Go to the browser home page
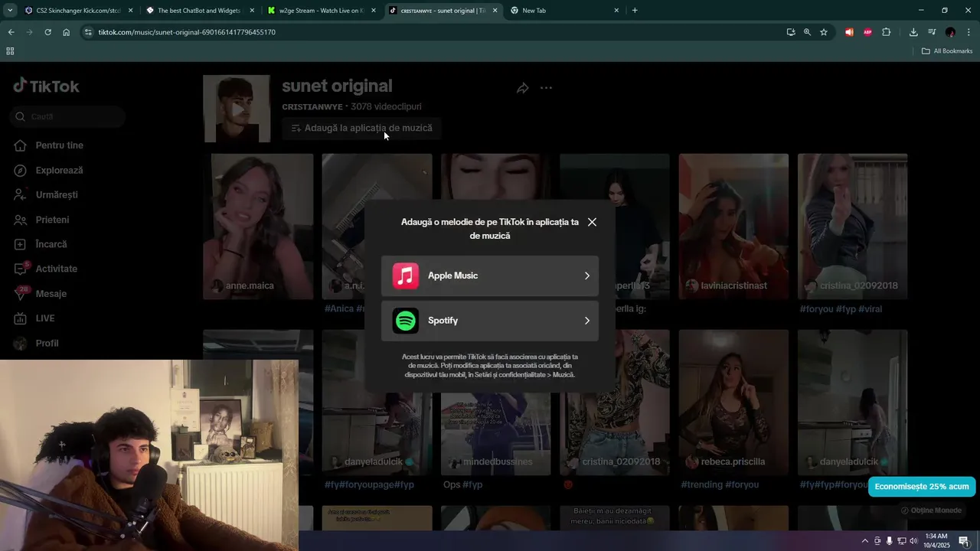The height and width of the screenshot is (551, 980). coord(66,32)
